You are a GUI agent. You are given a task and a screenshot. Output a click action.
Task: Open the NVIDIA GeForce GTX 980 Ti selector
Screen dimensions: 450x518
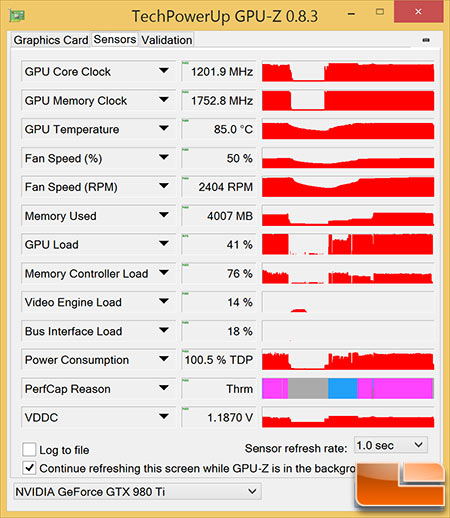(x=137, y=492)
